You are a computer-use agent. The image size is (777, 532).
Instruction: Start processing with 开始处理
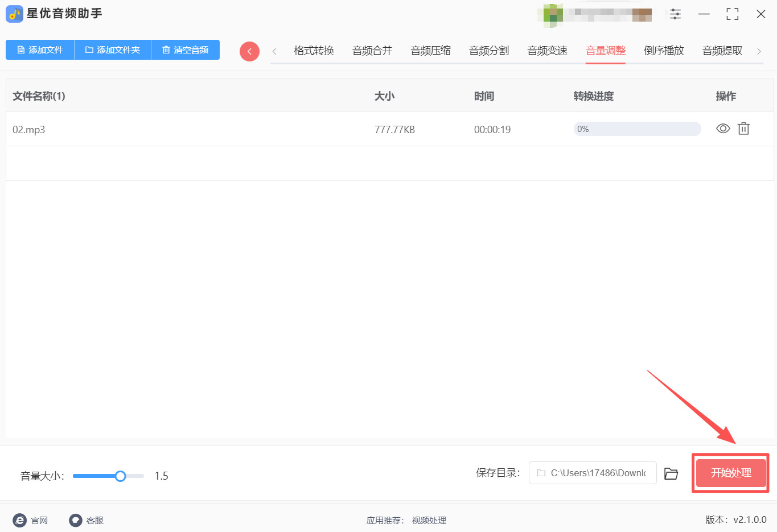(730, 473)
